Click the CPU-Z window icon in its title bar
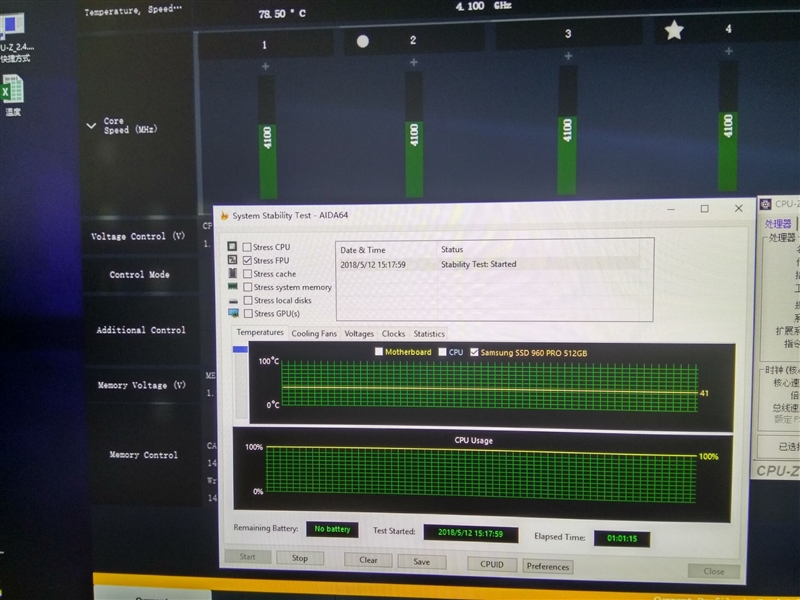The image size is (800, 600). point(765,204)
